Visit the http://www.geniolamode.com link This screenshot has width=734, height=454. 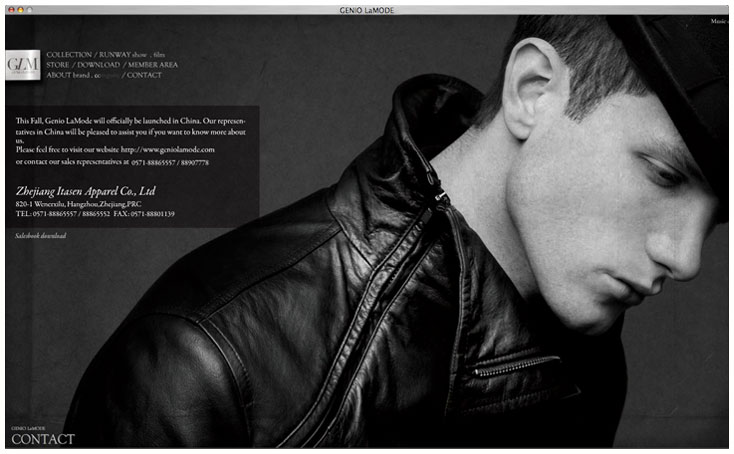[168, 150]
